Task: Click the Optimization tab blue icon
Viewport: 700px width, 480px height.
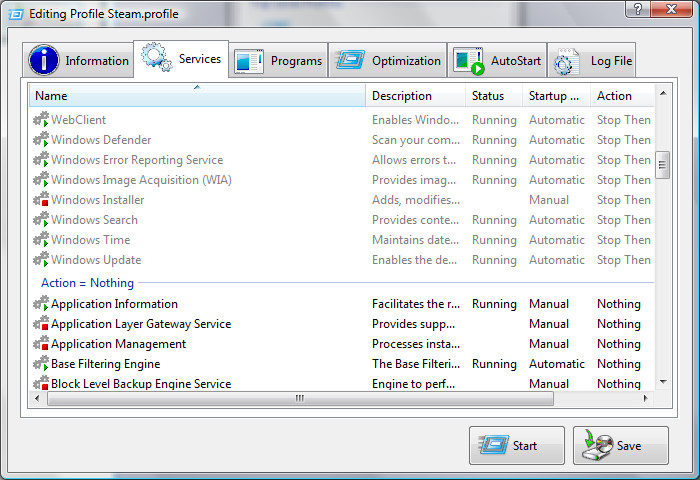Action: click(x=350, y=60)
